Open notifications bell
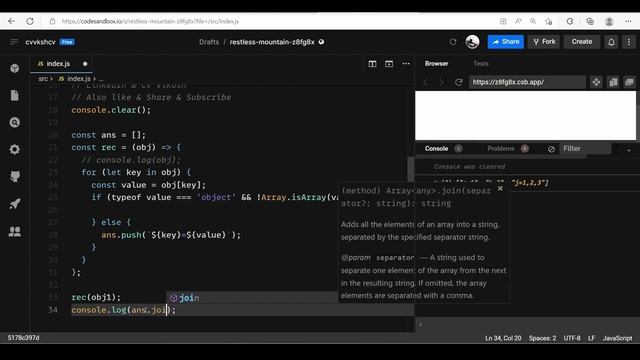 coord(611,42)
